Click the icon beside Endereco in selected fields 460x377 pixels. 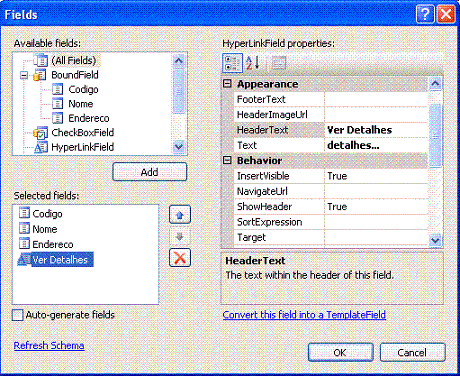click(24, 244)
